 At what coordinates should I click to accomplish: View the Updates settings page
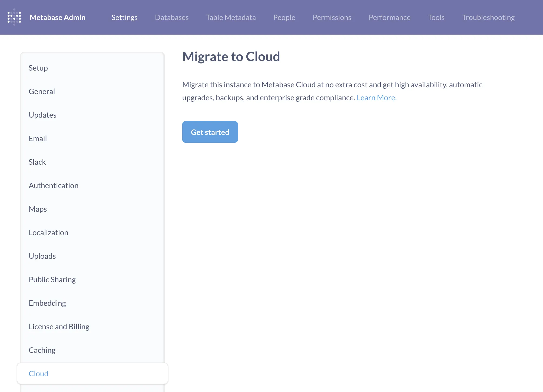pos(42,115)
